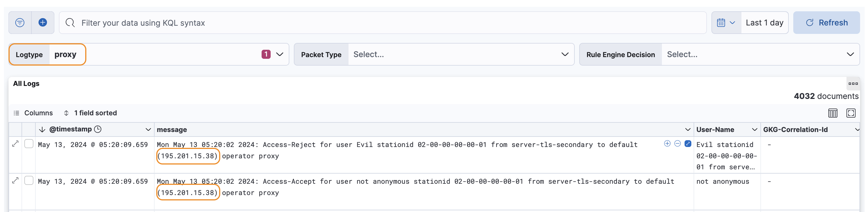
Task: Open the Columns selector
Action: pos(33,113)
